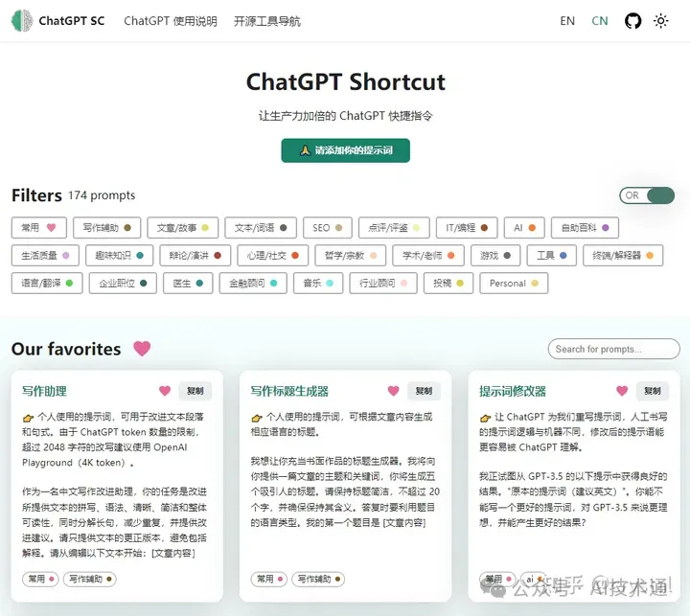The width and height of the screenshot is (690, 616).
Task: Select the 终端/解释器 filter tag
Action: coord(623,255)
